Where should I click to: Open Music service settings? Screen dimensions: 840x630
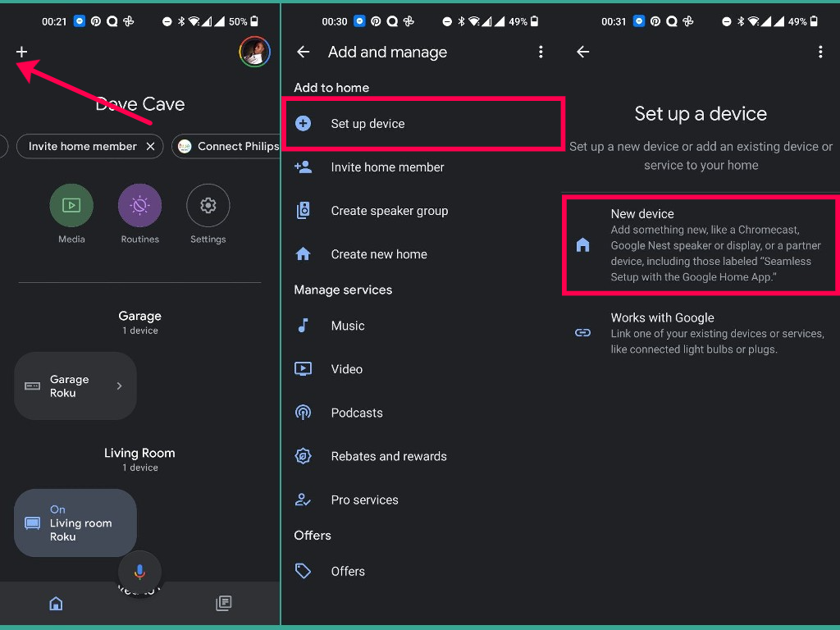[421, 326]
